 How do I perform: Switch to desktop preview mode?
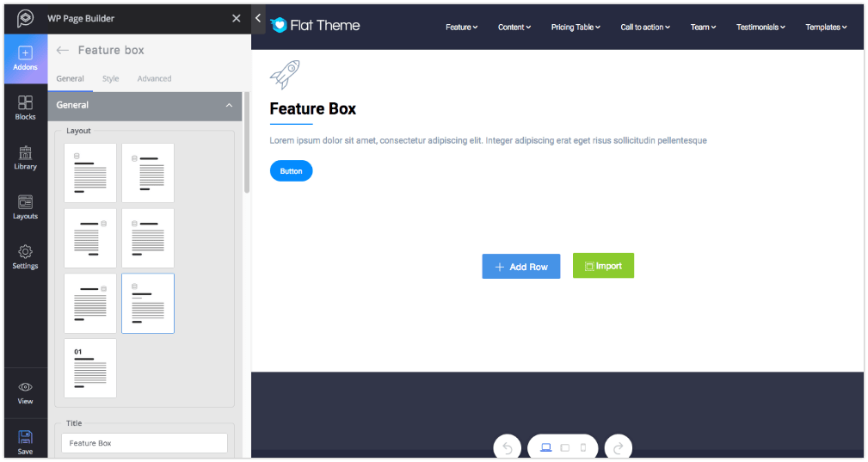point(545,447)
